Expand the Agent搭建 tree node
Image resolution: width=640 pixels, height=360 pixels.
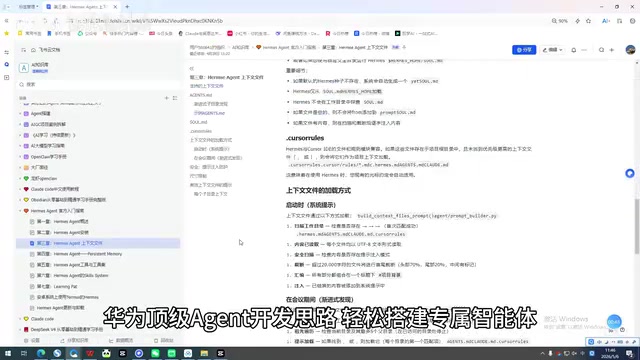[x=20, y=113]
